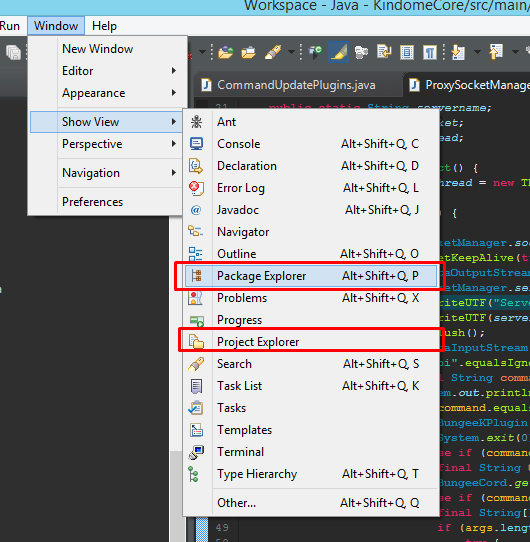
Task: Click the Error Log red icon
Action: pos(196,188)
